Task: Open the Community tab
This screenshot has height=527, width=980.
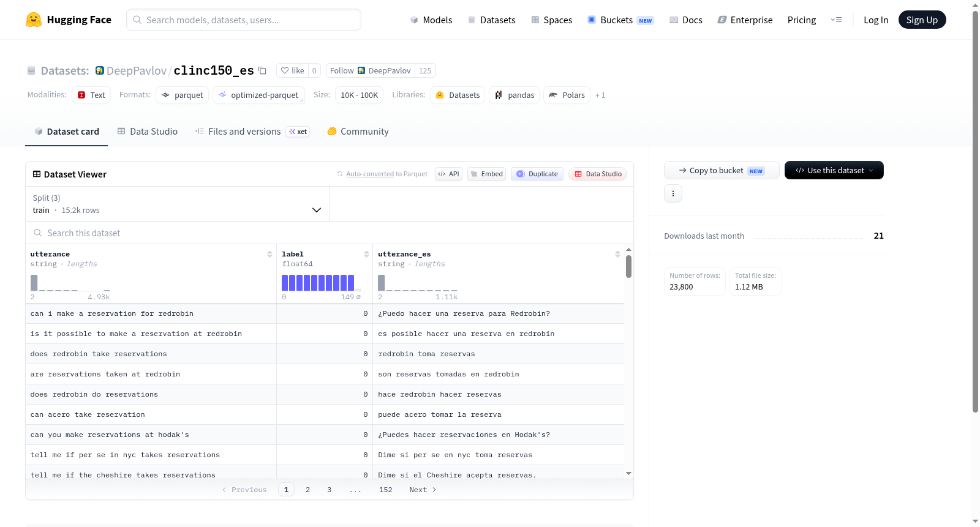Action: point(358,131)
